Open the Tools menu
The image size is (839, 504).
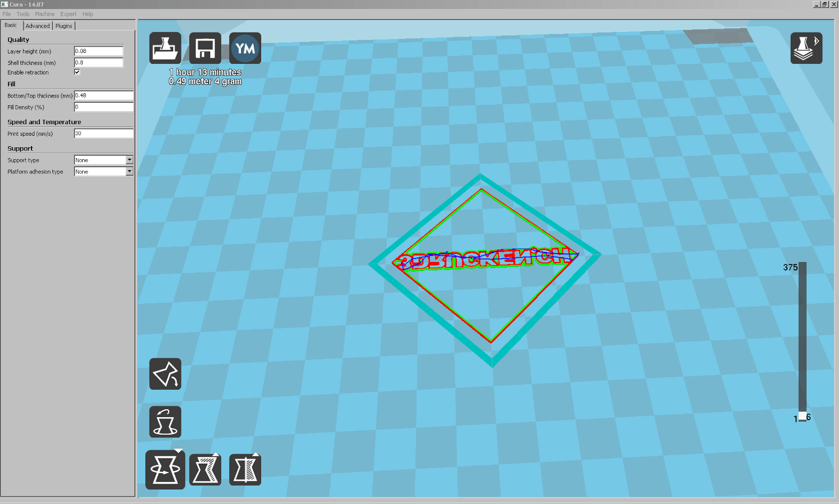pos(23,14)
